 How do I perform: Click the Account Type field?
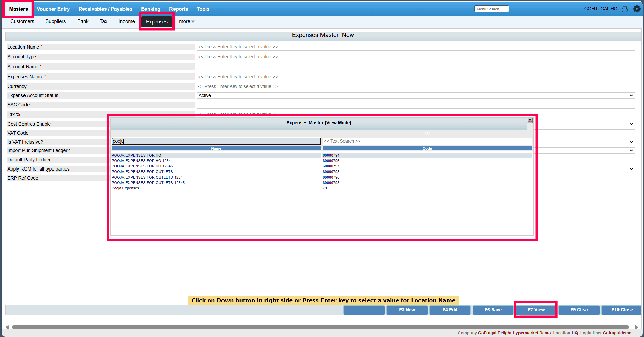416,57
